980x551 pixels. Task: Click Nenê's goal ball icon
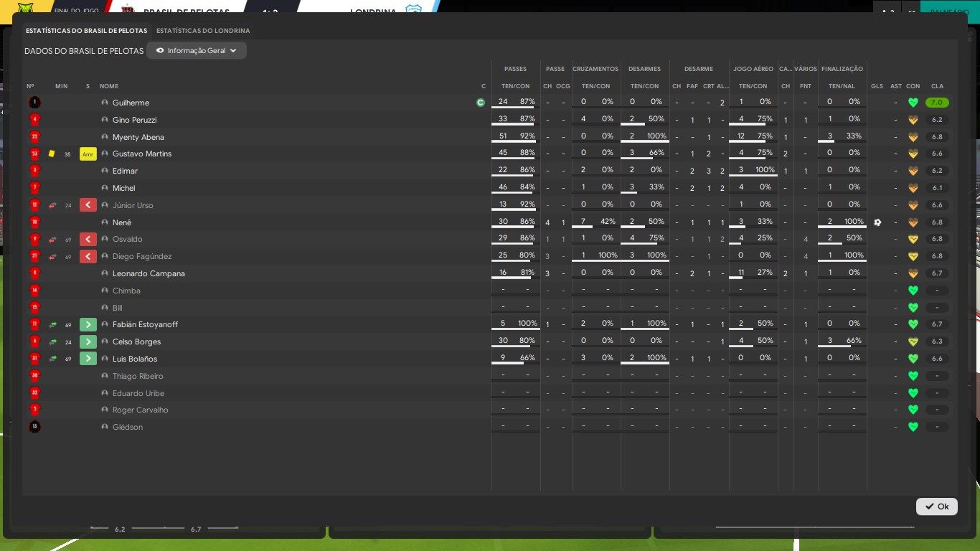(x=877, y=222)
